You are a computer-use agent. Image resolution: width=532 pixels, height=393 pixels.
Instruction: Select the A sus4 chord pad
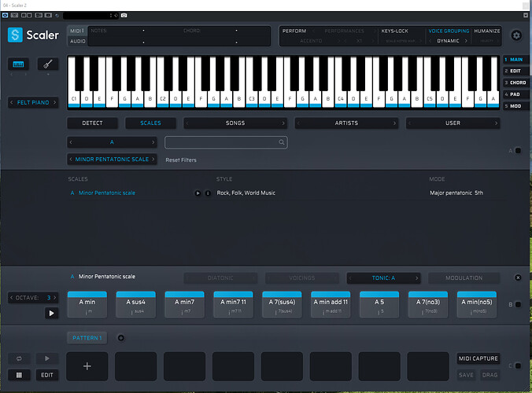[x=135, y=305]
